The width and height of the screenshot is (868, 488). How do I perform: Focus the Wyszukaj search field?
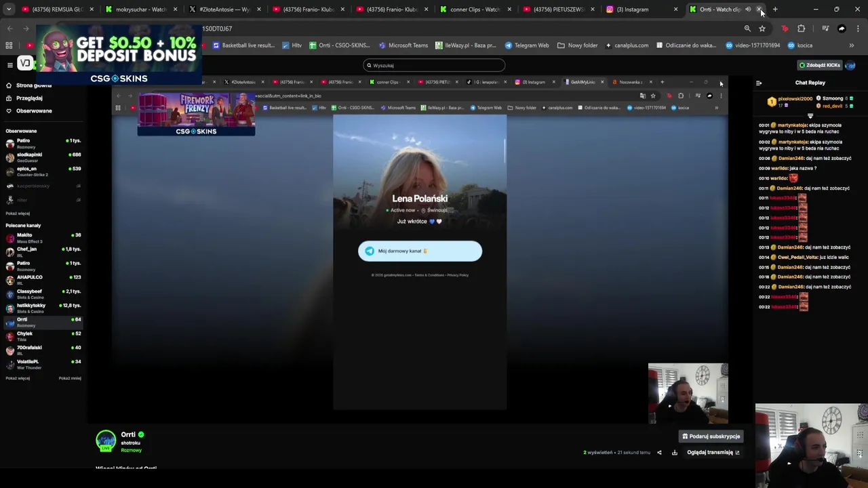tap(434, 65)
